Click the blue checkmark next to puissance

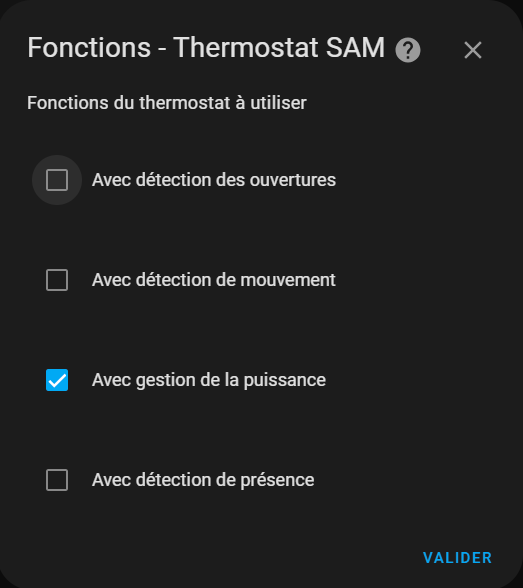pyautogui.click(x=57, y=380)
